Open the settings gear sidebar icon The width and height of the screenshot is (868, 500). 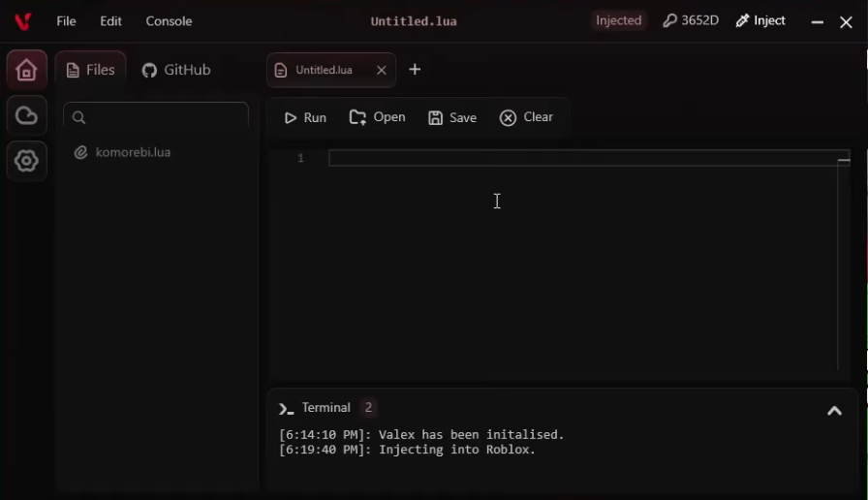[x=26, y=161]
